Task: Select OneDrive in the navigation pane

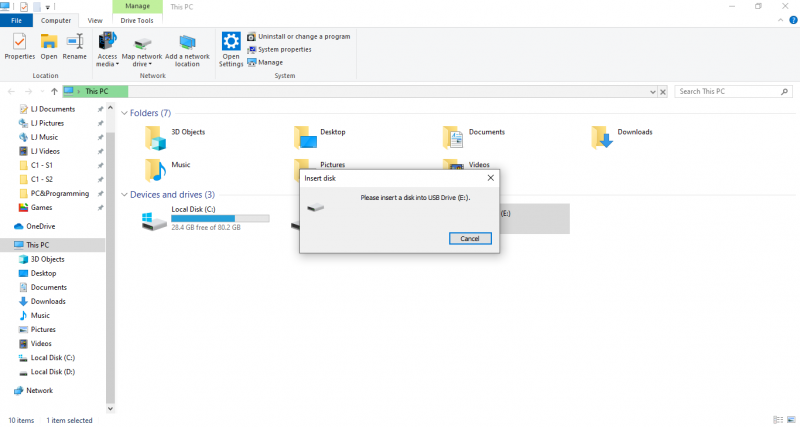Action: [x=40, y=226]
